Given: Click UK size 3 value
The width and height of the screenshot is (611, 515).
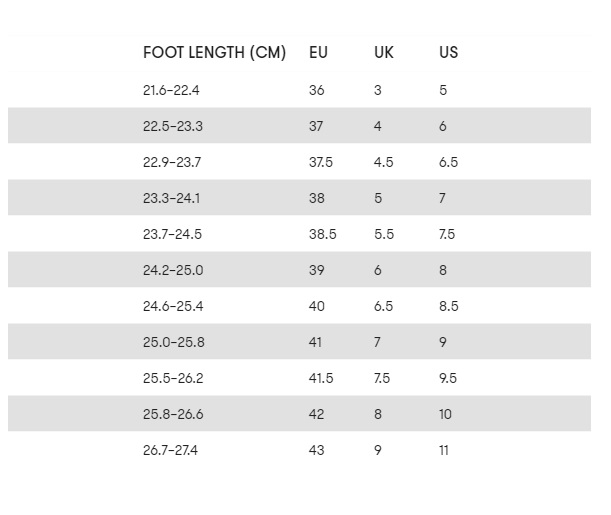Looking at the screenshot, I should (x=378, y=90).
